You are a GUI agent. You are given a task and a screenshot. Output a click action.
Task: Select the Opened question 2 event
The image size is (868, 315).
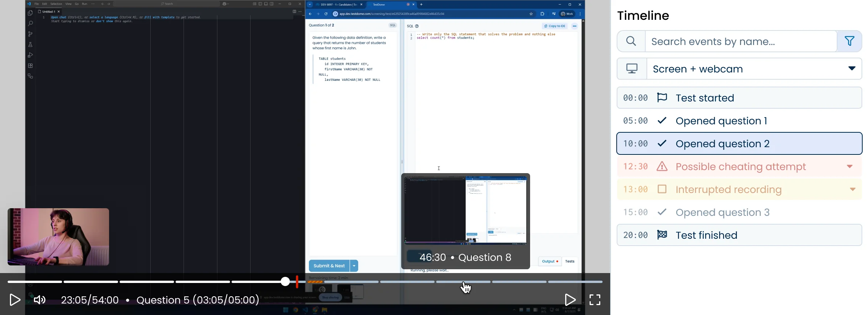click(x=739, y=144)
